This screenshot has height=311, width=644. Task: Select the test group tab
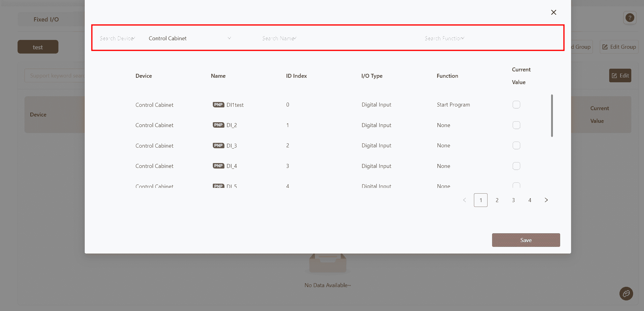[38, 47]
